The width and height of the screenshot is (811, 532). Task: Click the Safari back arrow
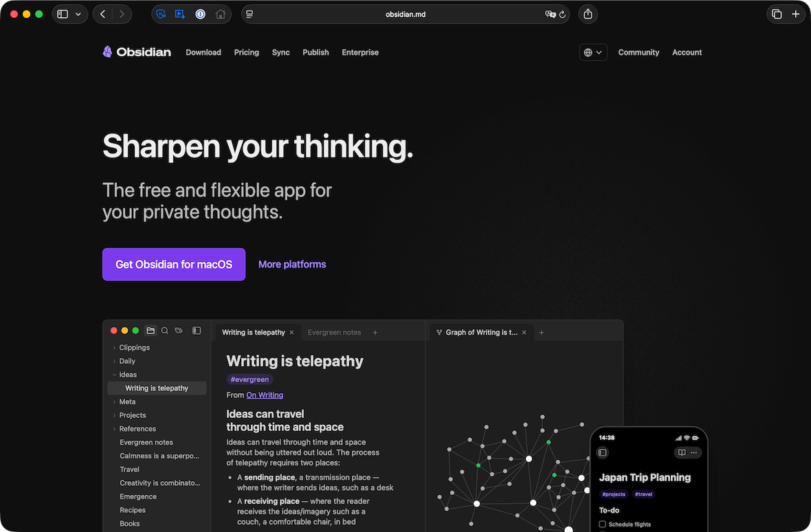[x=103, y=14]
